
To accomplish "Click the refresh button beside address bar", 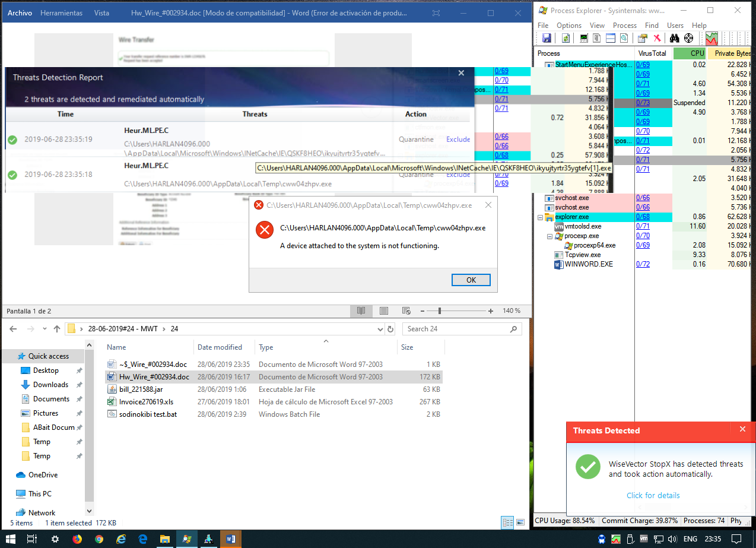I will pos(390,329).
